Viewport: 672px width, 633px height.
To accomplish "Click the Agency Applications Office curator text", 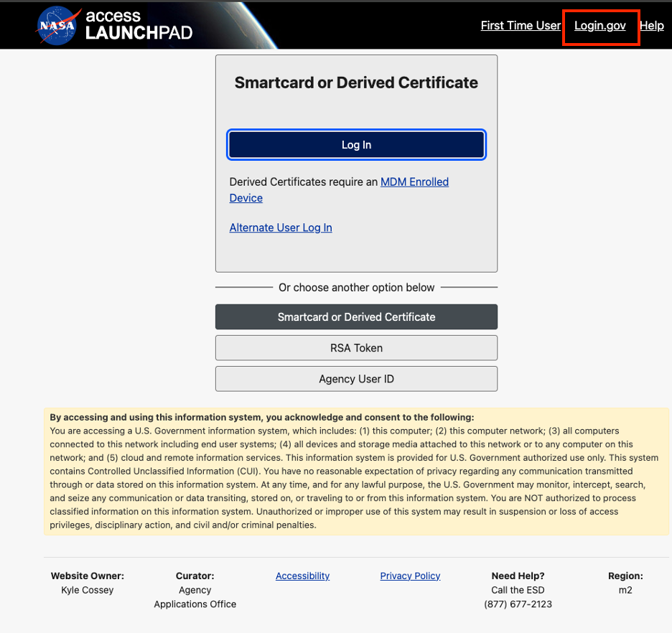I will coord(195,597).
